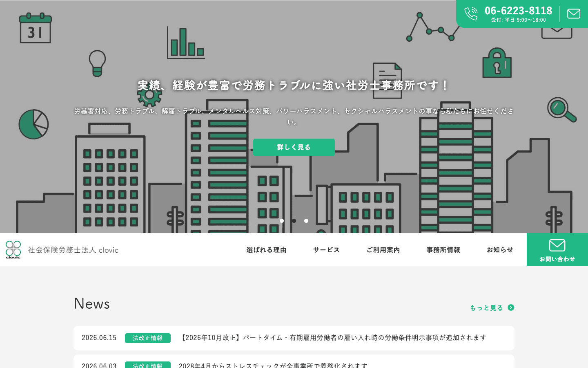Screen dimensions: 588x368
Task: Click the arrow icon next to もっと見る
Action: [511, 307]
